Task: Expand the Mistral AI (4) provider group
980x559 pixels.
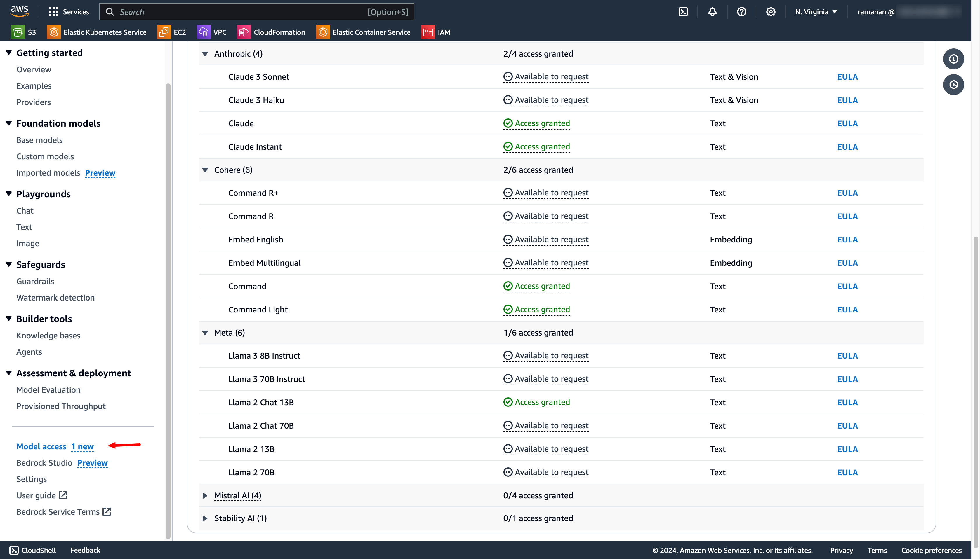Action: 205,496
